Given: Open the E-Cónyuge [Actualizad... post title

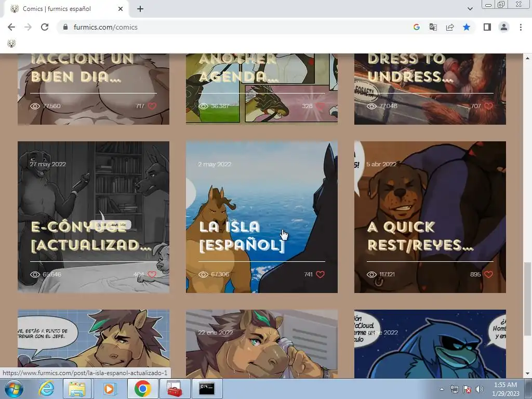Looking at the screenshot, I should coord(91,236).
